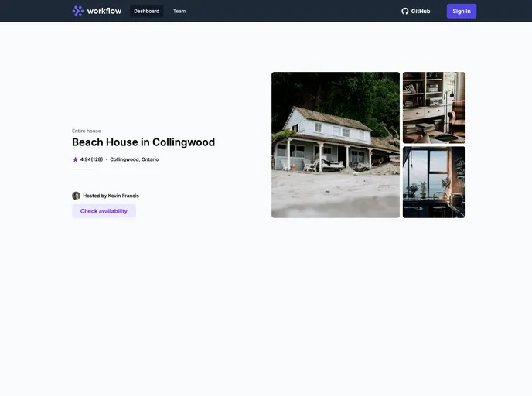Click the purple star rating icon
This screenshot has height=396, width=532.
(76, 159)
